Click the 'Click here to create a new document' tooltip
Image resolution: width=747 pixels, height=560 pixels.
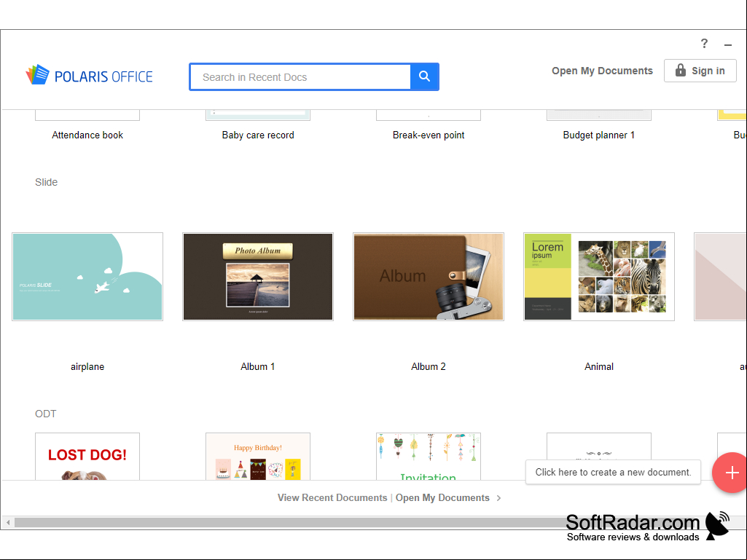[613, 473]
